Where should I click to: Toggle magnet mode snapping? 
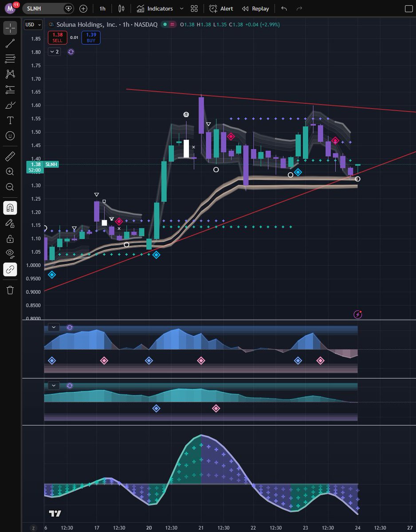pyautogui.click(x=10, y=207)
